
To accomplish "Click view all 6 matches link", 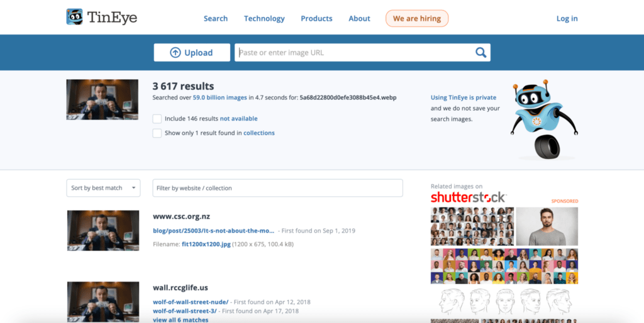I will click(x=180, y=320).
